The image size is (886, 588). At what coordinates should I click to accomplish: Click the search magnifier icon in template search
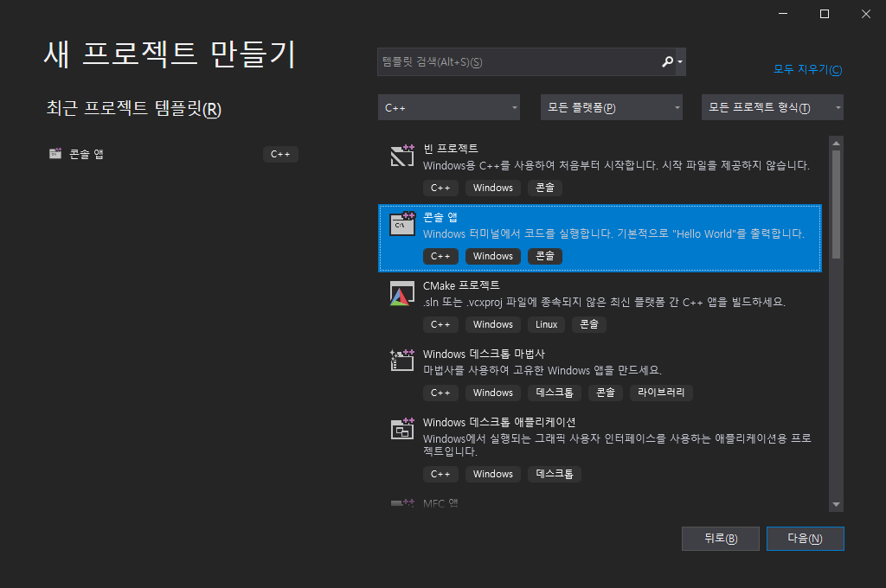coord(667,61)
